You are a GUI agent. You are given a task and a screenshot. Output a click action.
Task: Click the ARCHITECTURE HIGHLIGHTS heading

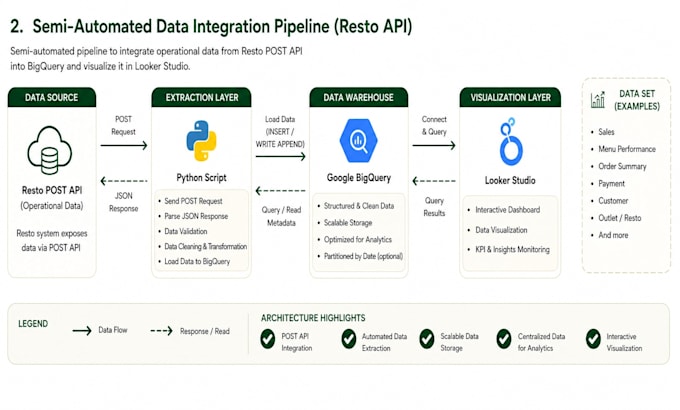tap(313, 318)
